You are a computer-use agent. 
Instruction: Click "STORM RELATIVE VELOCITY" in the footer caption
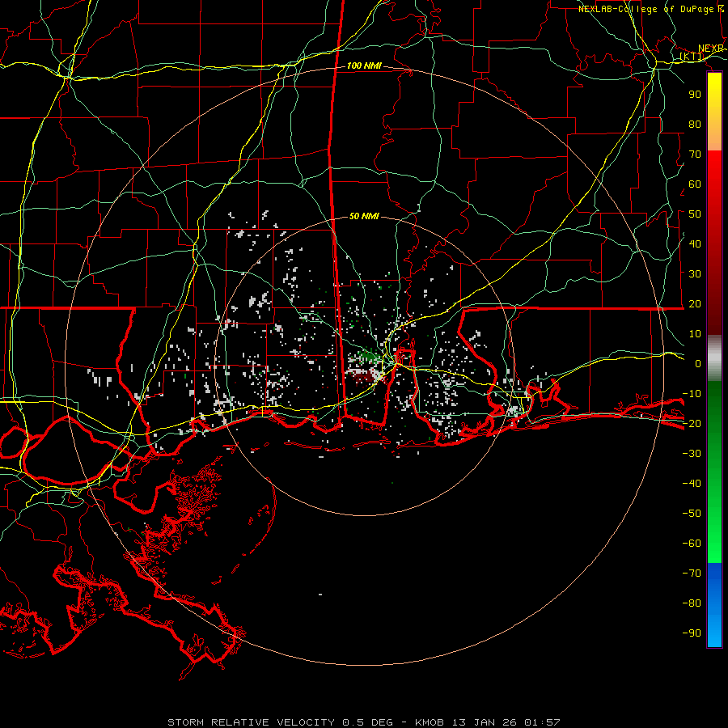click(251, 722)
